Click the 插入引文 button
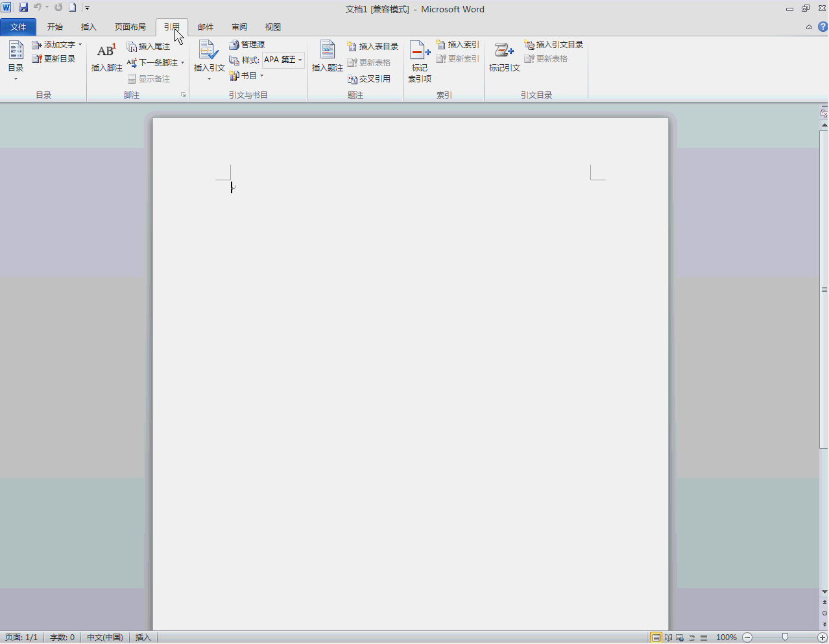The height and width of the screenshot is (644, 829). [x=210, y=60]
